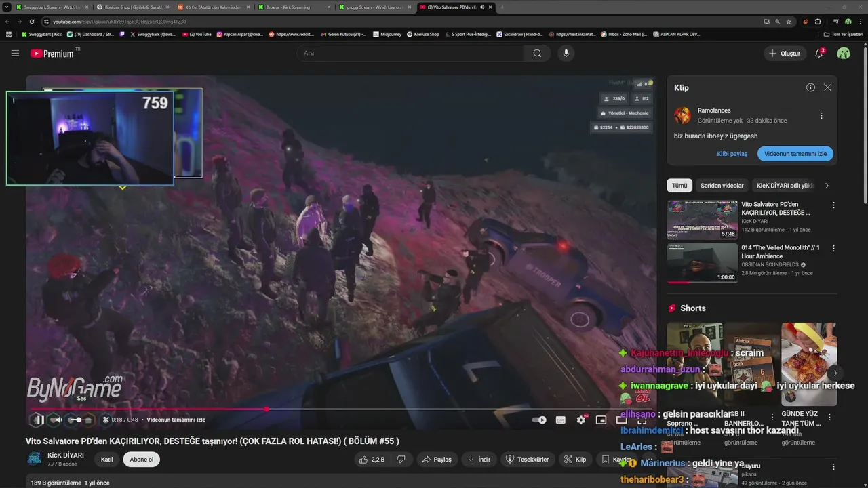The width and height of the screenshot is (868, 488).
Task: Select the Tümü filter chip
Action: 679,185
